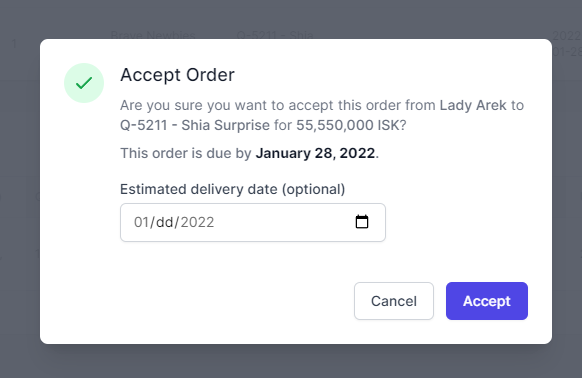Confirm the order with Accept
582x378 pixels.
click(487, 301)
